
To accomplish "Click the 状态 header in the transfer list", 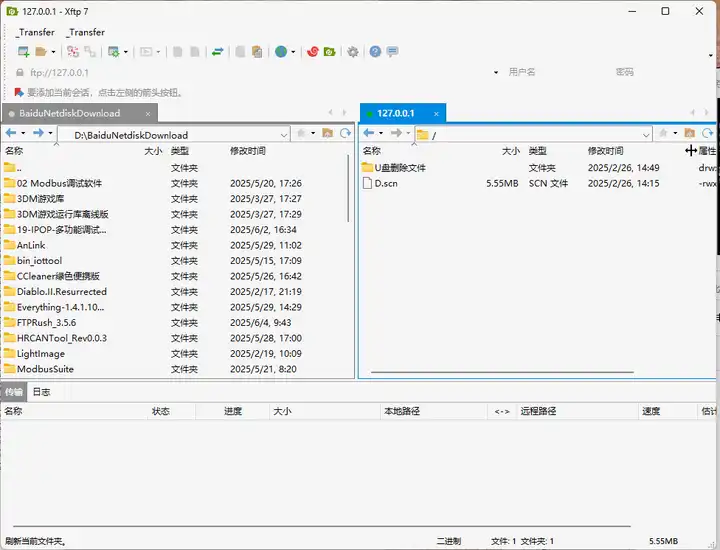I will click(161, 411).
